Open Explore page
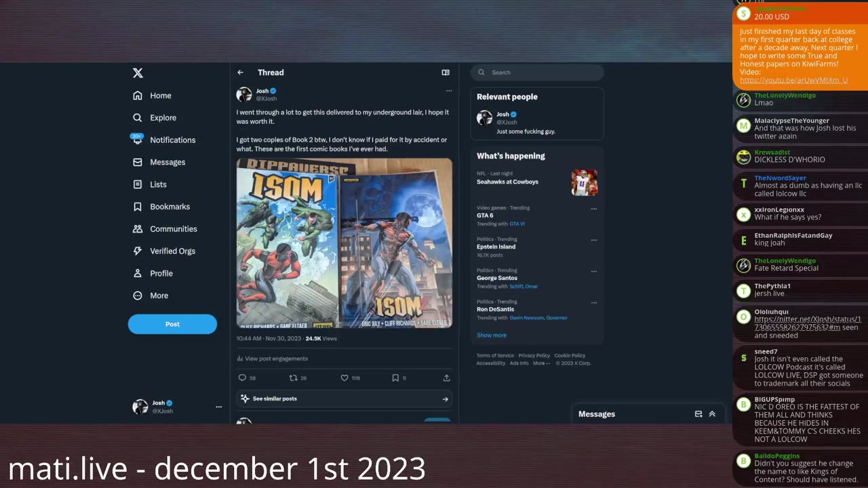The height and width of the screenshot is (488, 868). (155, 118)
